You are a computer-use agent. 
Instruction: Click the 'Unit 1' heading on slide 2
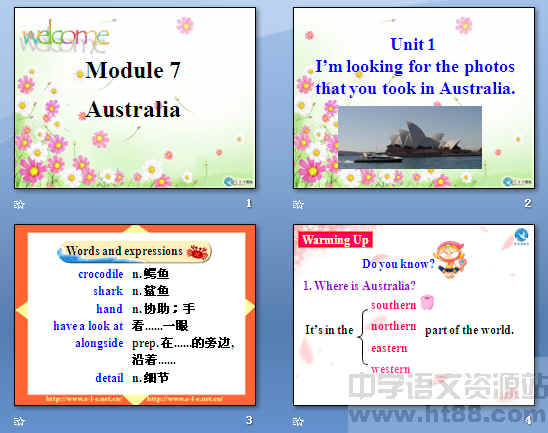(x=413, y=44)
